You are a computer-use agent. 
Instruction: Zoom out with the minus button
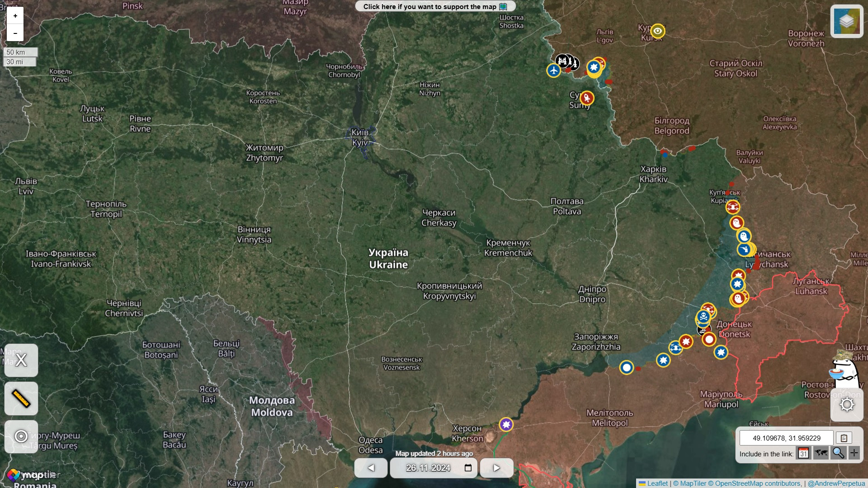pyautogui.click(x=15, y=33)
